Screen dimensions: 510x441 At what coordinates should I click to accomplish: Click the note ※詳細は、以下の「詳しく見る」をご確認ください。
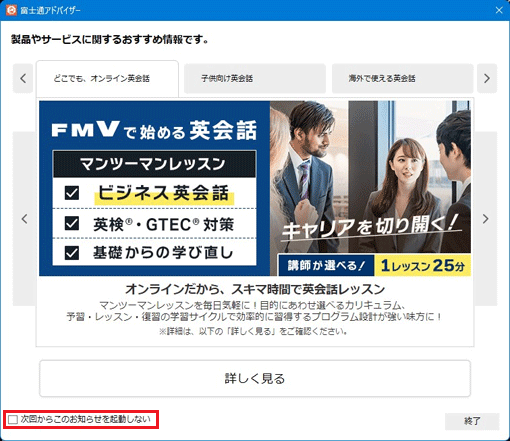coord(253,331)
